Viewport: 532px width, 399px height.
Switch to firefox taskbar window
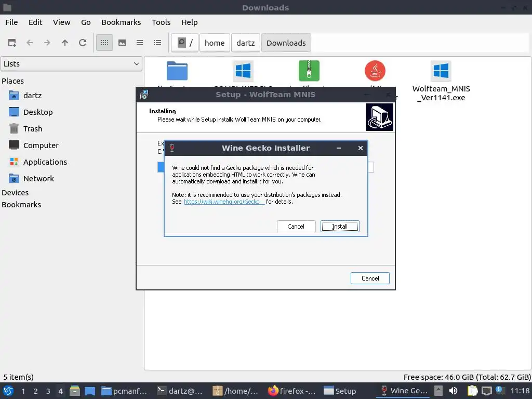[x=292, y=391]
